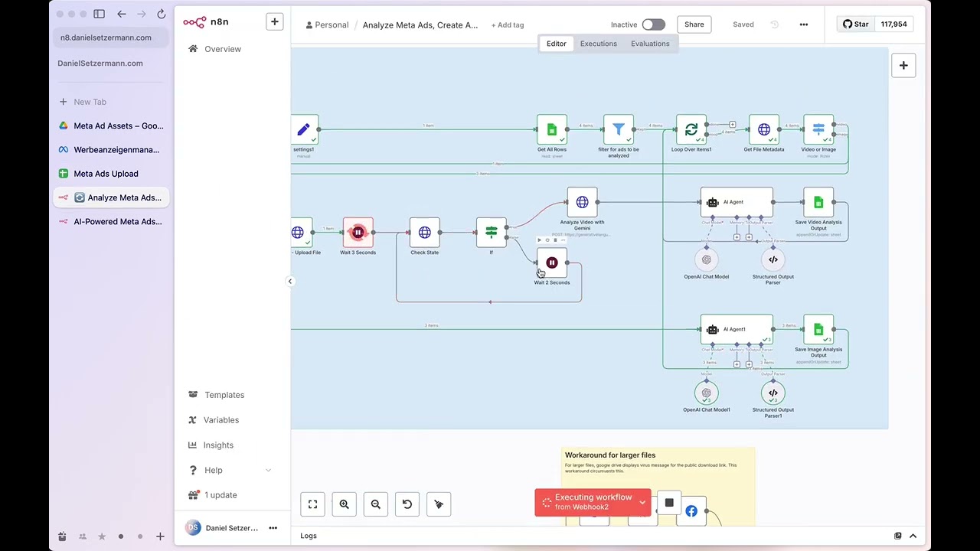The image size is (980, 551).
Task: Toggle the workflow Inactive switch
Action: [x=653, y=24]
